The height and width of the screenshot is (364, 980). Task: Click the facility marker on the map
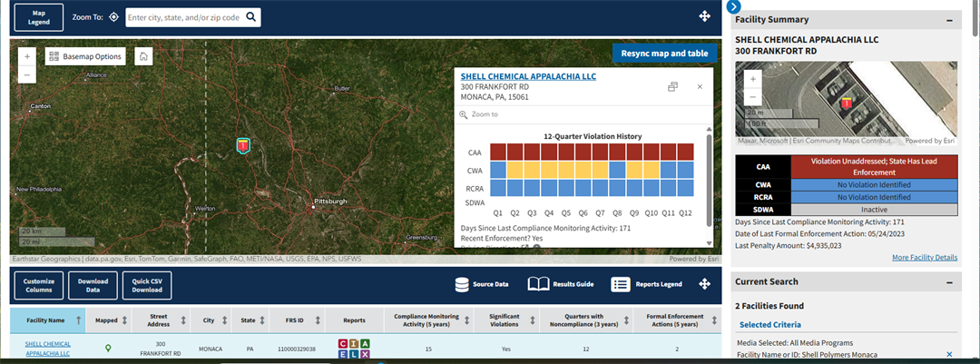[x=242, y=145]
